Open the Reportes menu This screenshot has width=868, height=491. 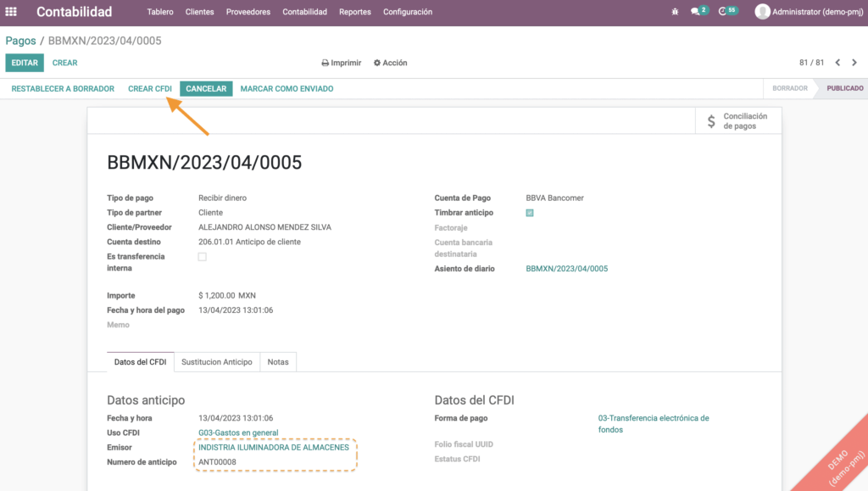(354, 12)
